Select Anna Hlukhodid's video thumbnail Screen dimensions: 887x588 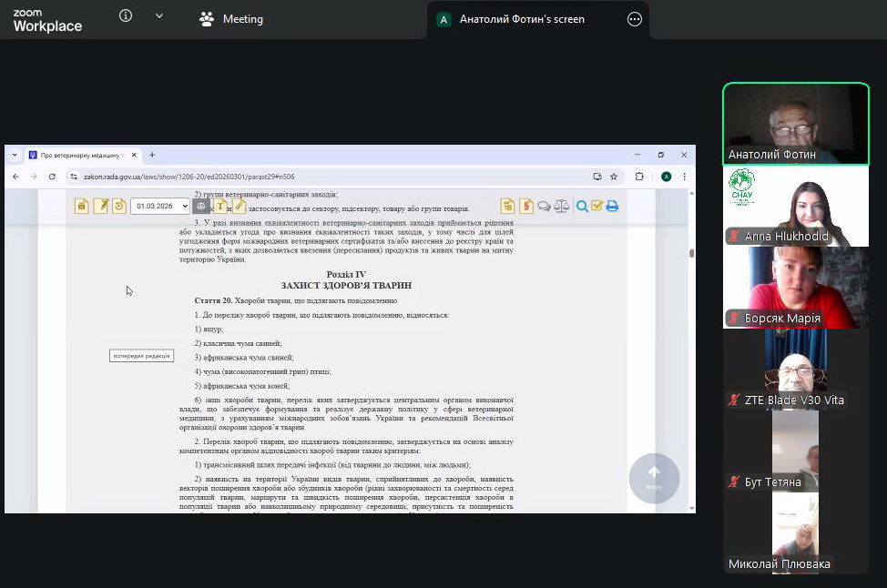tap(796, 206)
